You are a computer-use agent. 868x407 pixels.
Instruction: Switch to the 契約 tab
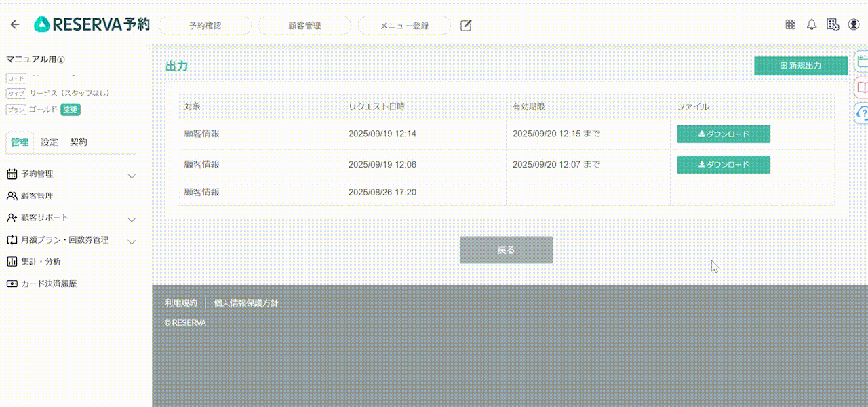pos(79,142)
